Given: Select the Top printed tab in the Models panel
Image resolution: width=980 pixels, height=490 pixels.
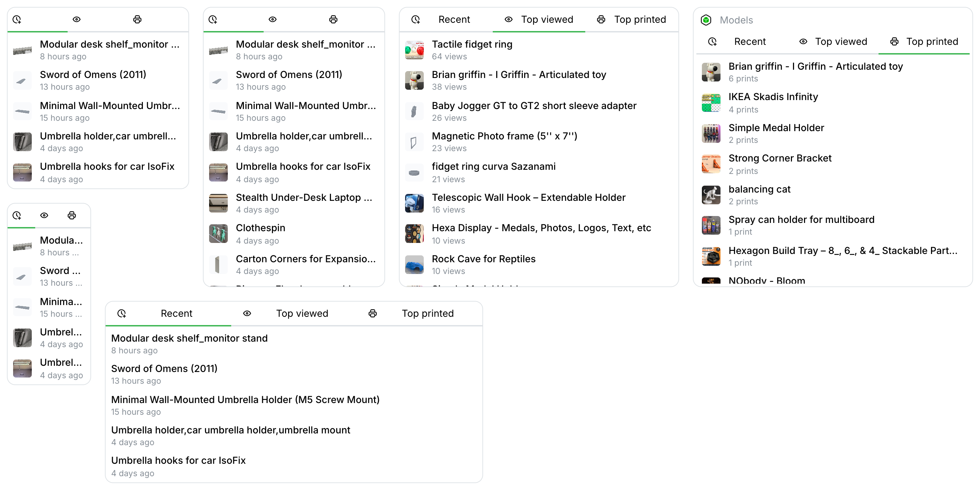Looking at the screenshot, I should pos(924,42).
